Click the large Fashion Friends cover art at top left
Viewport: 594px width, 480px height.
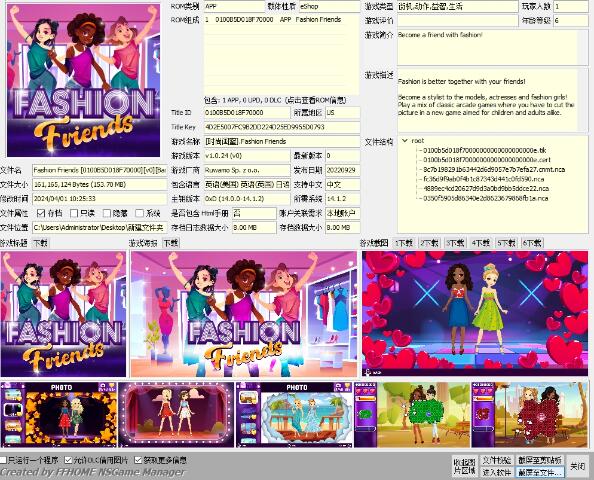pos(83,80)
